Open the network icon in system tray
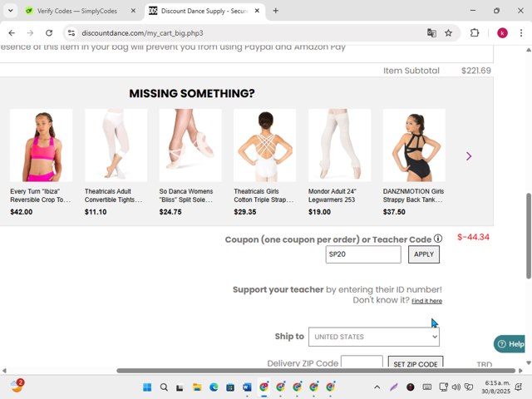Viewport: 532px width, 399px height. pos(443,387)
